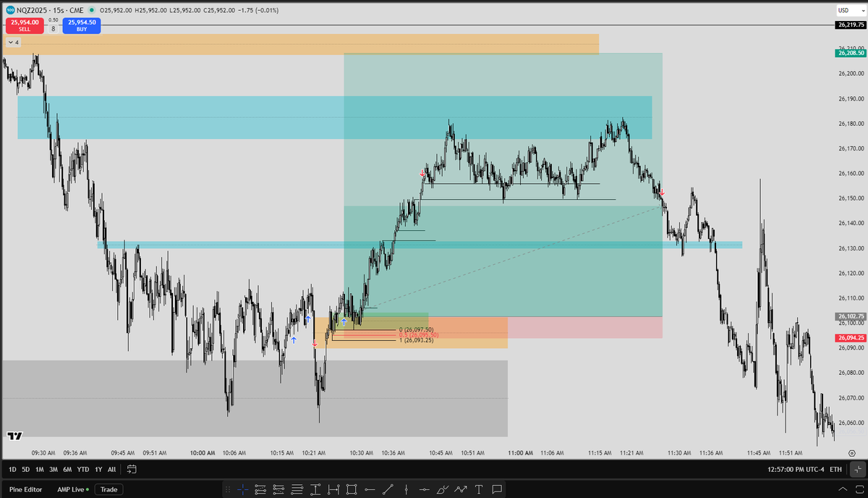868x498 pixels.
Task: Click the drawing toolbar drag handle
Action: 228,489
